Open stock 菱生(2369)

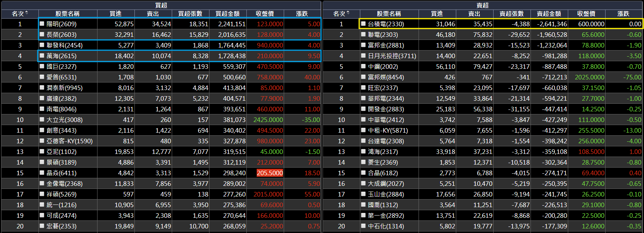click(x=383, y=162)
